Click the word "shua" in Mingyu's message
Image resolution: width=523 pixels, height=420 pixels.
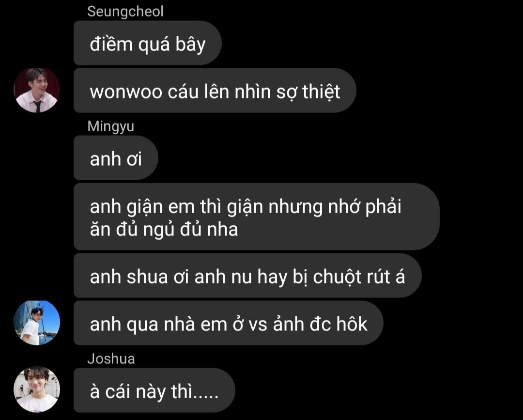click(147, 277)
